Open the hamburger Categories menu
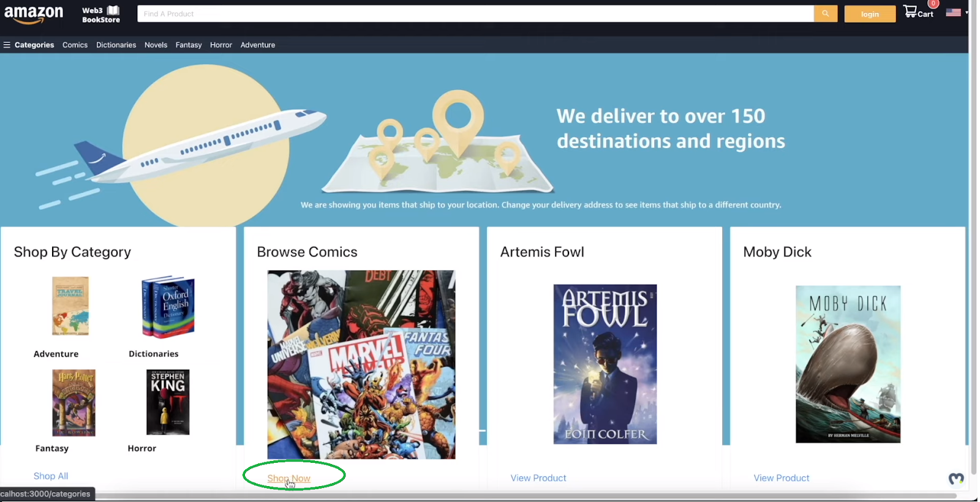980x502 pixels. tap(7, 45)
